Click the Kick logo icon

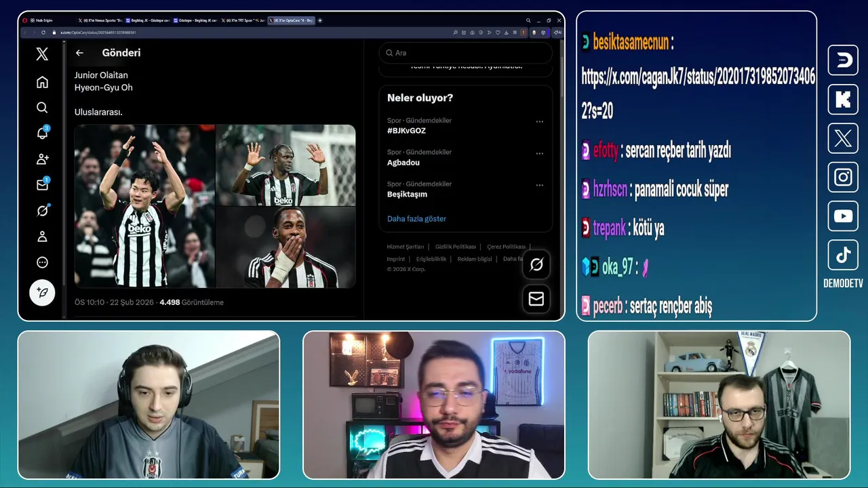click(x=843, y=100)
